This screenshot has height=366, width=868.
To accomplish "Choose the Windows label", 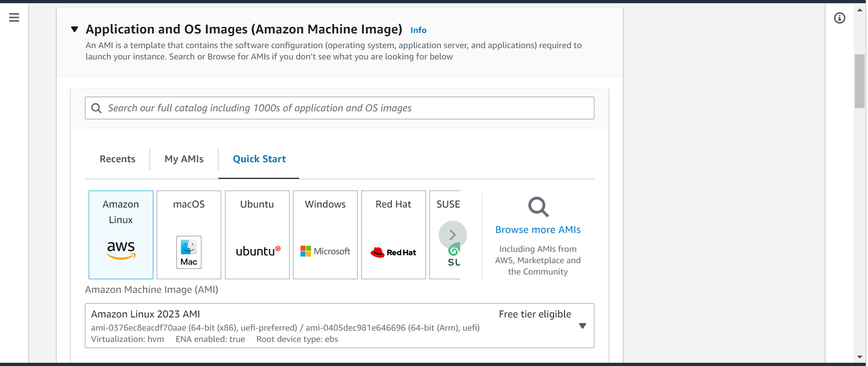I will pyautogui.click(x=325, y=204).
